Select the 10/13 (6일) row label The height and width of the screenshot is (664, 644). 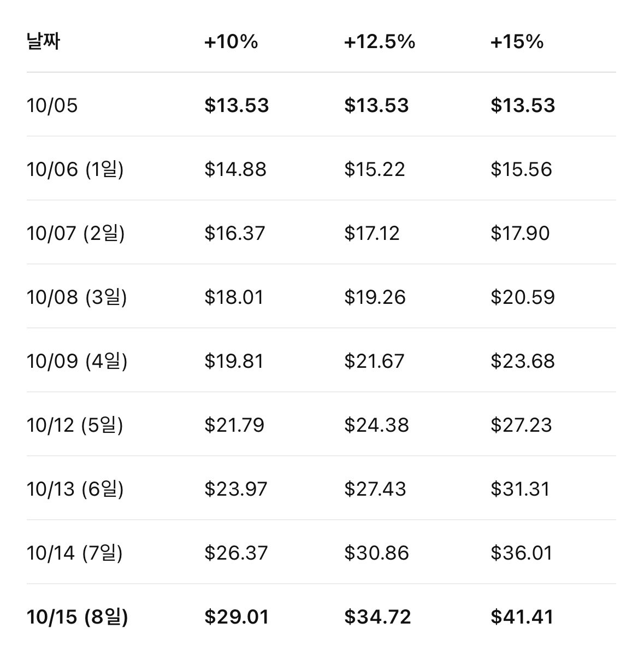click(x=75, y=489)
